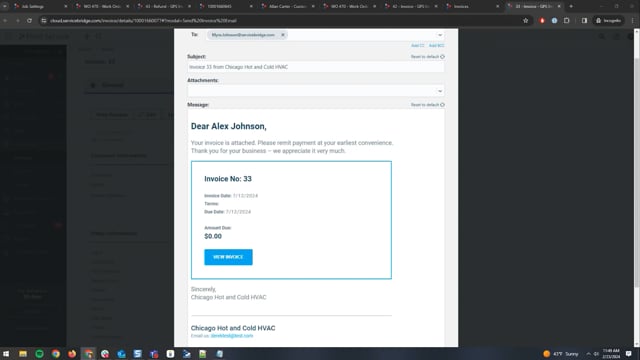The height and width of the screenshot is (360, 640).
Task: Click the $0.00 amount due value
Action: (213, 236)
